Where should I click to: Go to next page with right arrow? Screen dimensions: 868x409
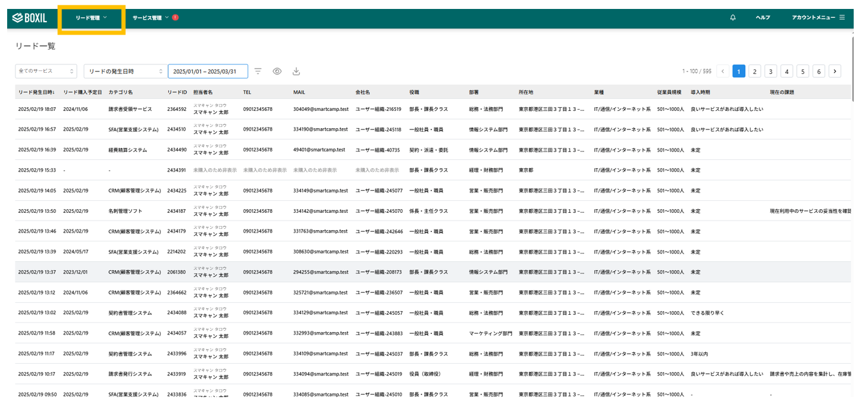(835, 72)
